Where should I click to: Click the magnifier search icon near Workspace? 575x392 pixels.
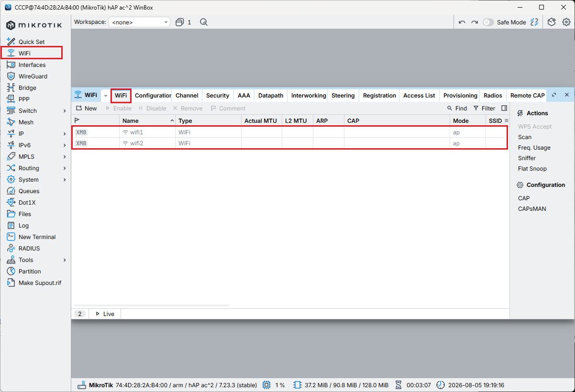[x=204, y=22]
